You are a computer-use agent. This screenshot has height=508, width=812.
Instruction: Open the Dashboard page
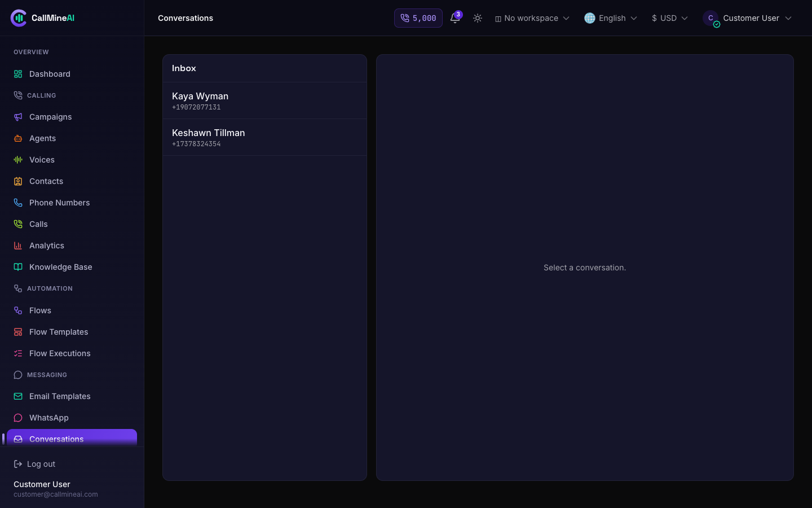pos(72,74)
